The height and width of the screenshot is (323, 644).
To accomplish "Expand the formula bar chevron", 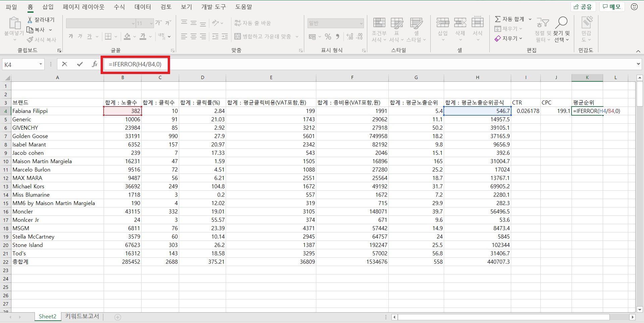I will (x=638, y=64).
